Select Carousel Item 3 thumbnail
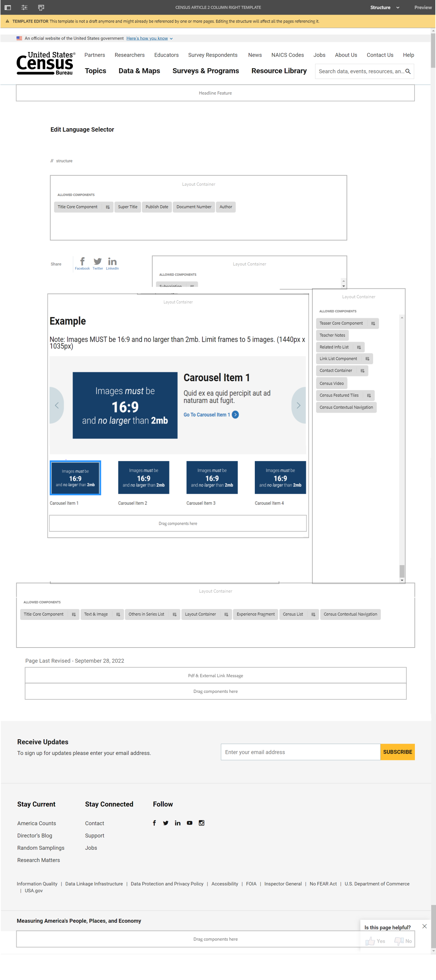The image size is (436, 980). 212,478
